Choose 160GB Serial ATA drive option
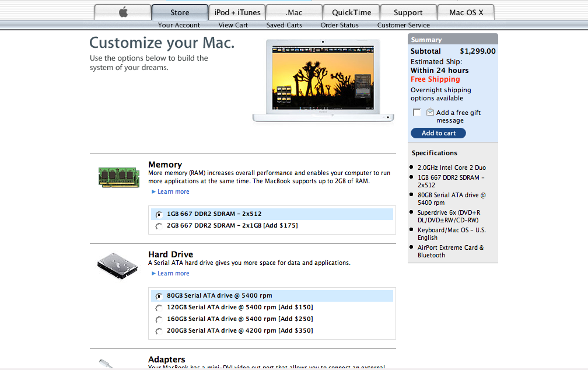The width and height of the screenshot is (588, 370). coord(159,319)
